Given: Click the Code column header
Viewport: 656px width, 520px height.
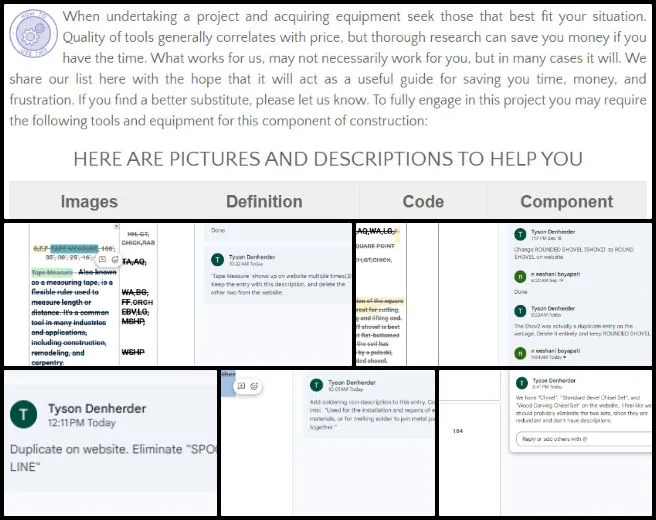Looking at the screenshot, I should pyautogui.click(x=423, y=201).
